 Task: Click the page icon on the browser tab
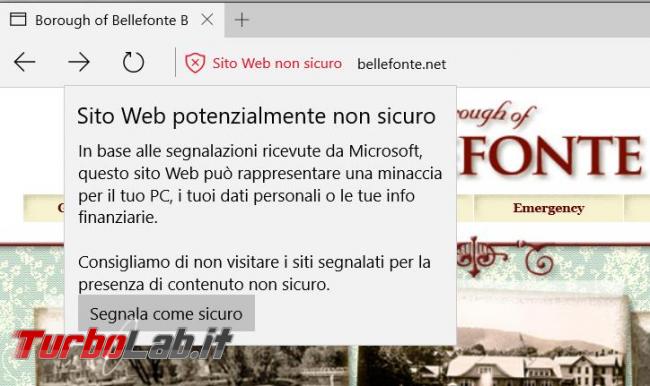click(18, 19)
